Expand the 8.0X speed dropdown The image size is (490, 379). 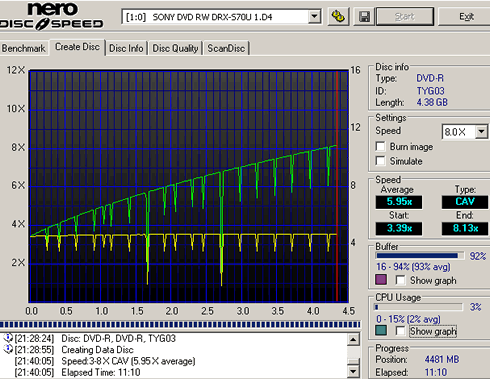point(481,132)
